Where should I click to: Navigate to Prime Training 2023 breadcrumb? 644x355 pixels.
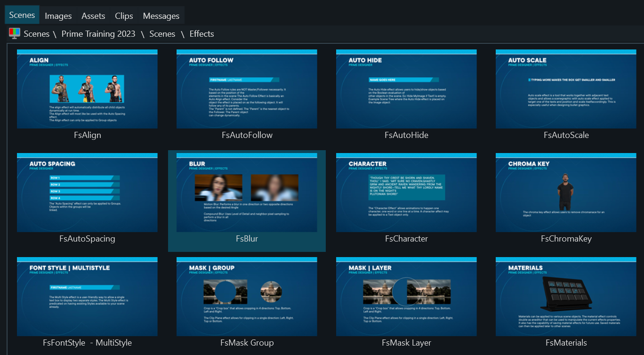click(x=98, y=34)
